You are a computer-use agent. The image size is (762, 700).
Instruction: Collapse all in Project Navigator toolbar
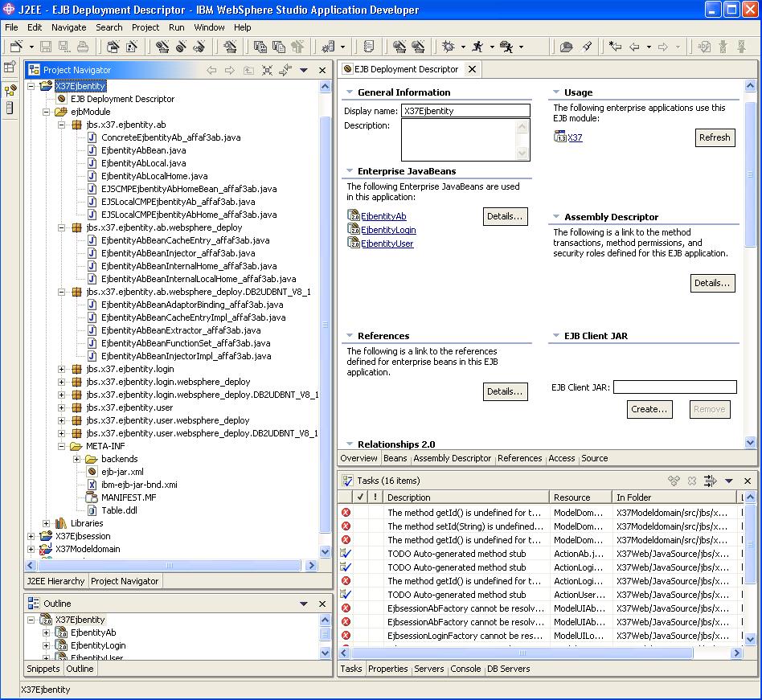pos(267,70)
